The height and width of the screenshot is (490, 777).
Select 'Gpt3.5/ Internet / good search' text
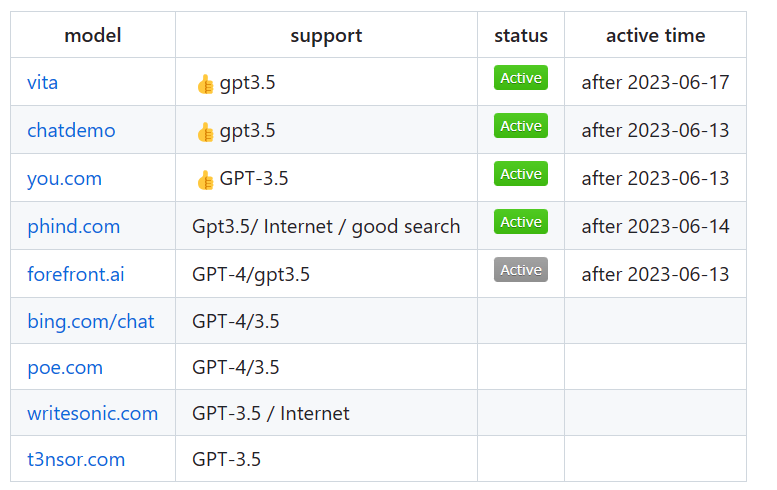(326, 226)
